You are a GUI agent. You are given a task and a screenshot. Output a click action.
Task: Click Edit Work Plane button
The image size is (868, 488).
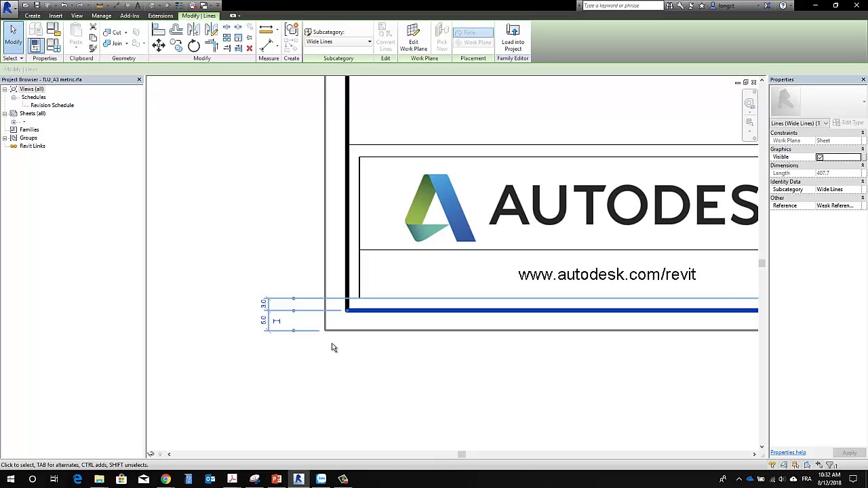[413, 38]
